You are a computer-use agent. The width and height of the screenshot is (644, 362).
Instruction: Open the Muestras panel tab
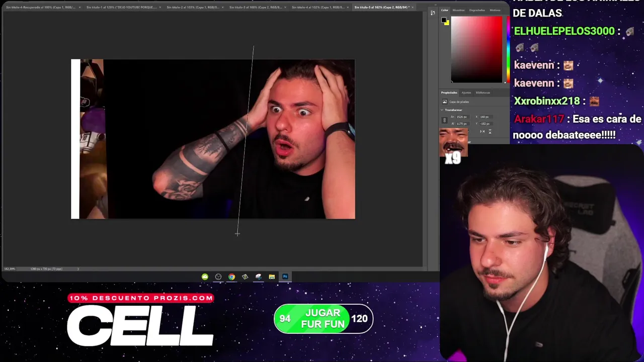458,10
